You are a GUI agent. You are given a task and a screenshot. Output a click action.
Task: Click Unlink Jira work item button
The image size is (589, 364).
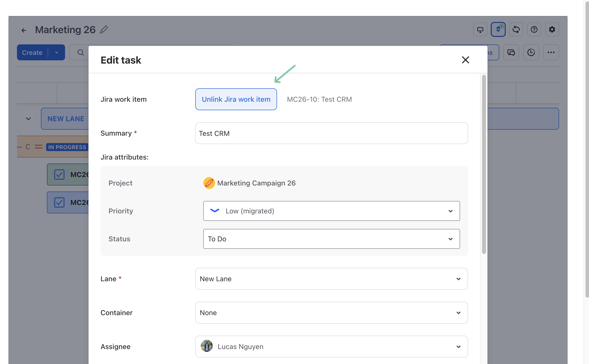coord(236,99)
